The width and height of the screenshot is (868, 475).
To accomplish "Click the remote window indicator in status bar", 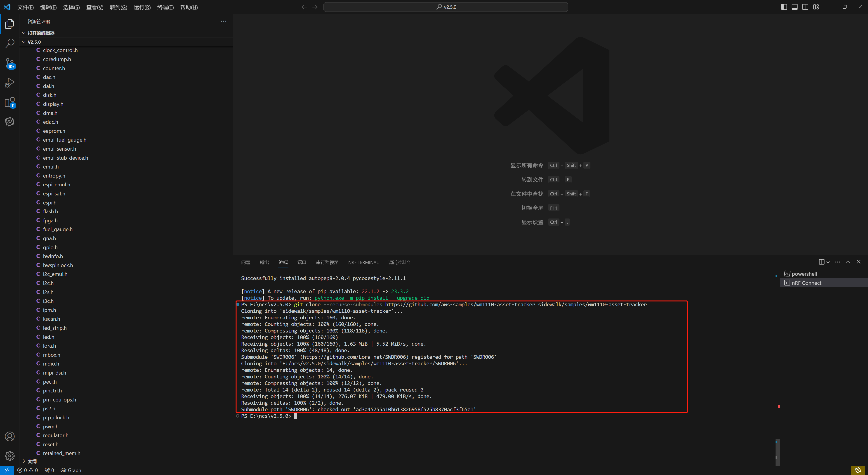I will click(x=7, y=470).
